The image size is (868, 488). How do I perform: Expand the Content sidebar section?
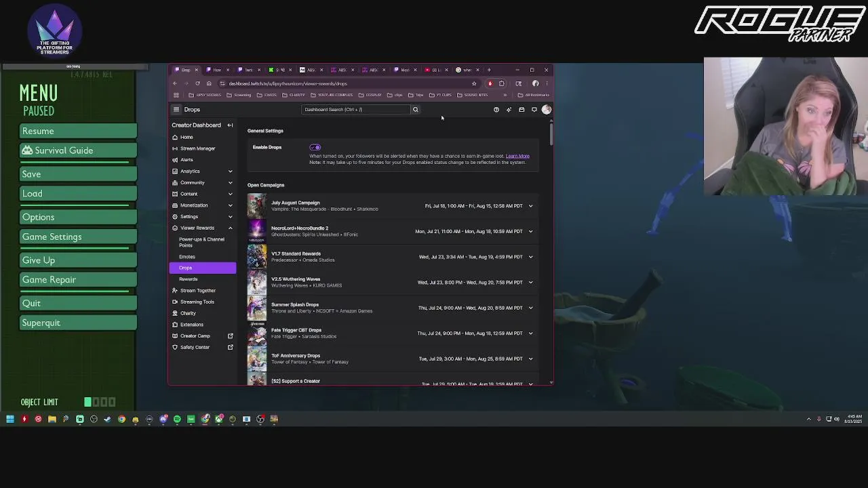230,195
